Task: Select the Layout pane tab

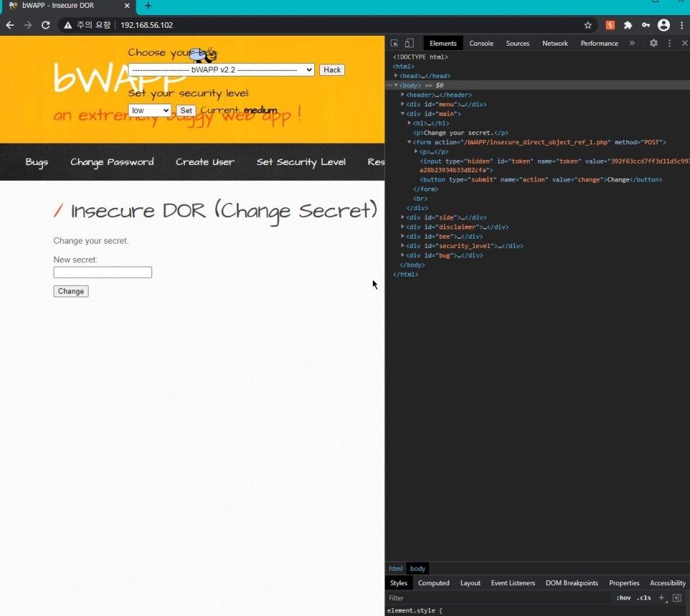Action: click(471, 583)
